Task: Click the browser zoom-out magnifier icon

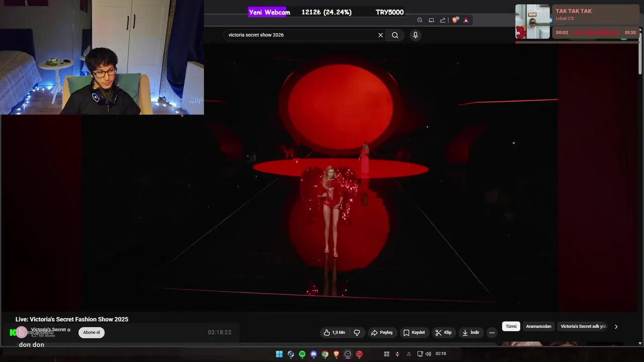Action: click(x=420, y=20)
